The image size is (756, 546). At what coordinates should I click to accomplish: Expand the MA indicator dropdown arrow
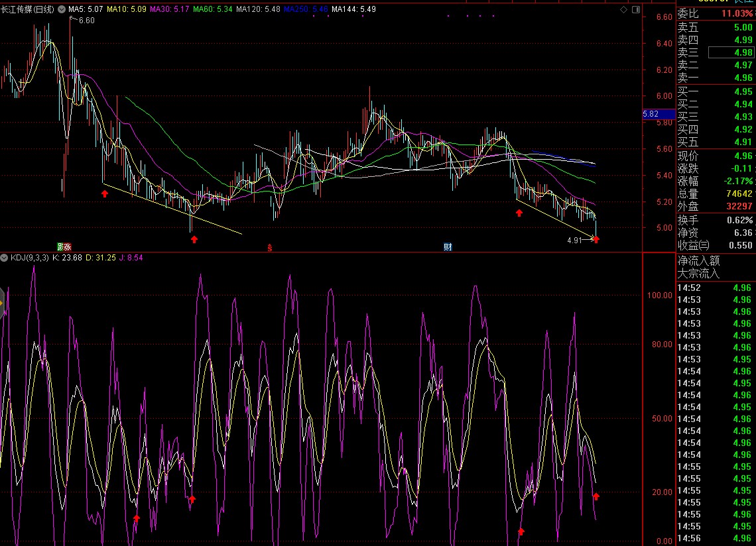point(62,10)
